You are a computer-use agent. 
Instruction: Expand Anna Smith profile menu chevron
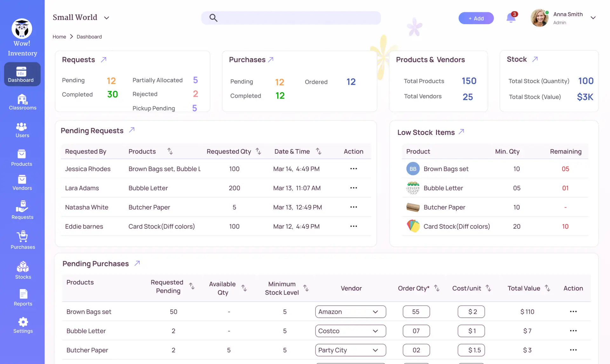pyautogui.click(x=593, y=18)
